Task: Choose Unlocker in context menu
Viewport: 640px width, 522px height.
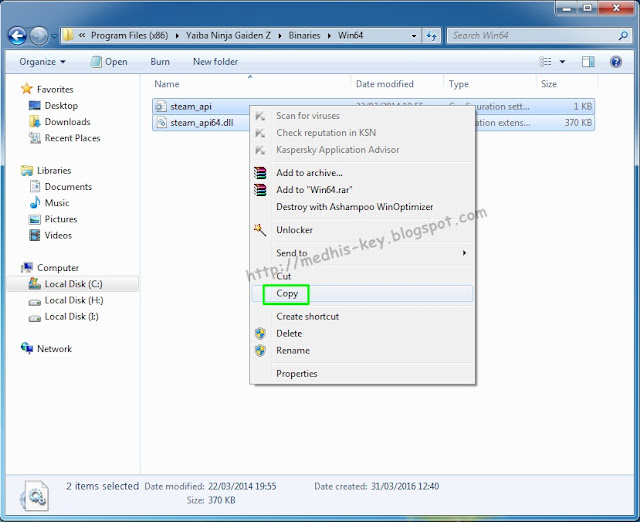Action: (x=362, y=230)
